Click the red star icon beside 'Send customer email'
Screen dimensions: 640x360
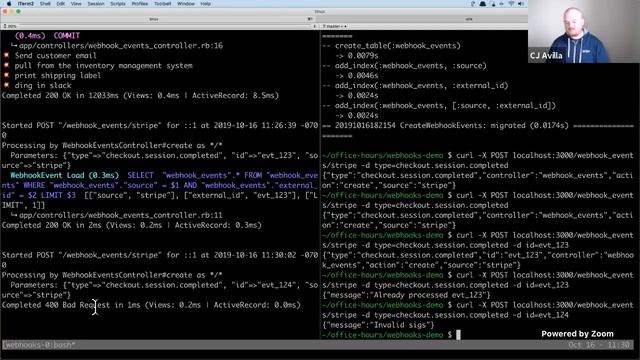[x=6, y=55]
